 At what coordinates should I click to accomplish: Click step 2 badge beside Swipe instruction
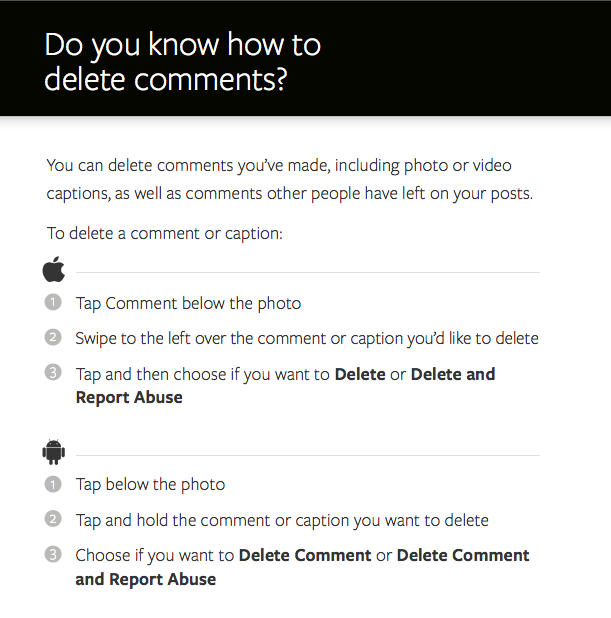pos(53,338)
